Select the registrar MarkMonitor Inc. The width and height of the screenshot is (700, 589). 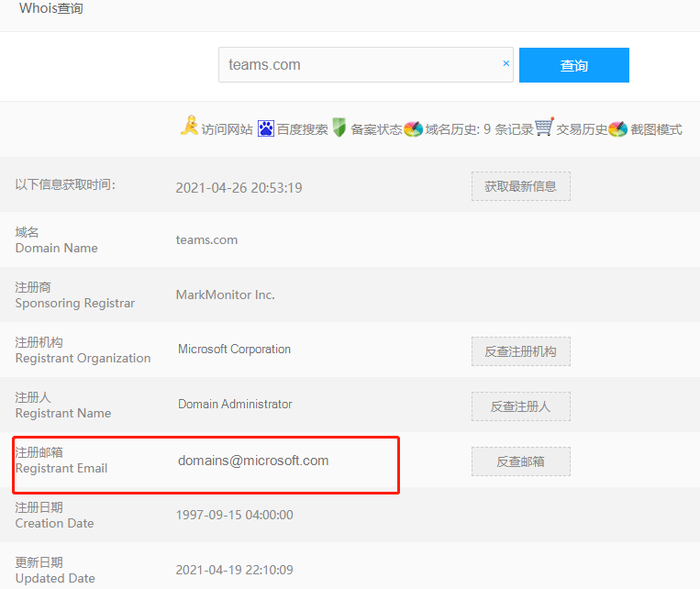[x=226, y=294]
